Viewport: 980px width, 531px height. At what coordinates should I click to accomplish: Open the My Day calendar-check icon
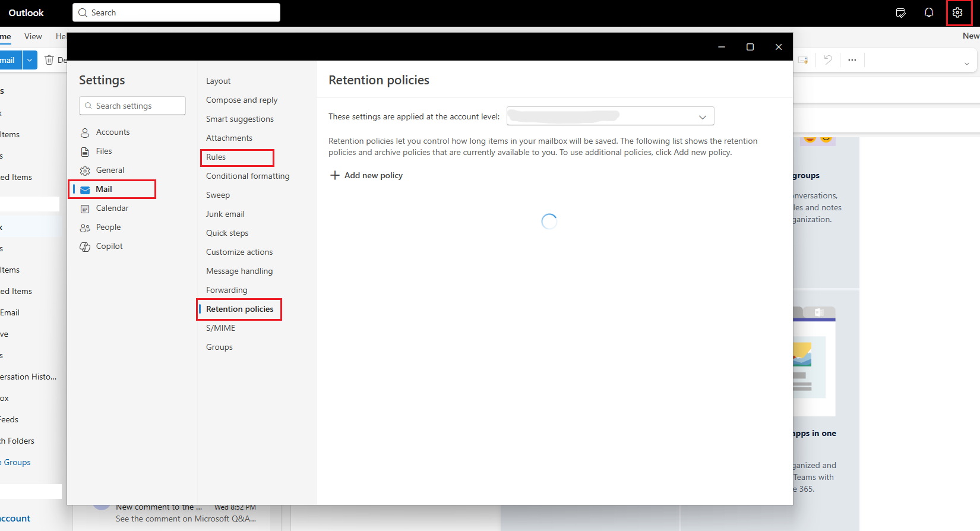[x=900, y=12]
